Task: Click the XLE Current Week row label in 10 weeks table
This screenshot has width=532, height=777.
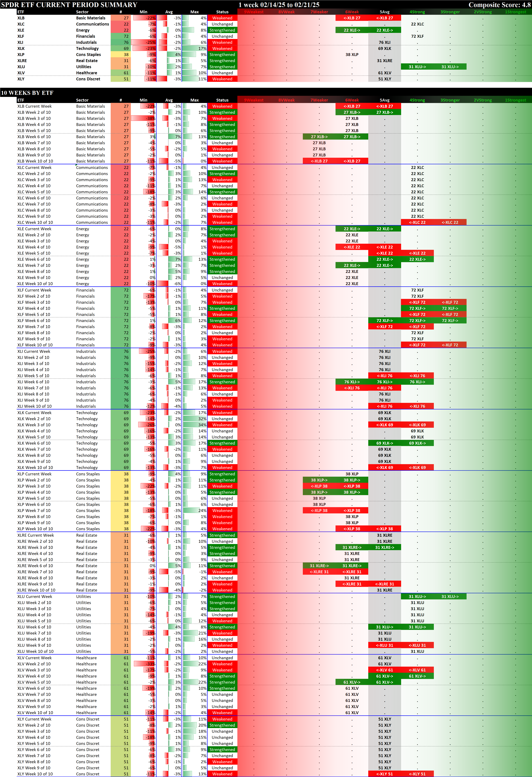Action: (x=34, y=229)
